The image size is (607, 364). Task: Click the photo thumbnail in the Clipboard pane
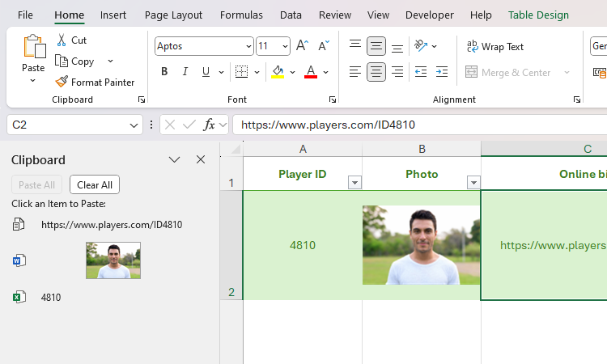coord(113,260)
